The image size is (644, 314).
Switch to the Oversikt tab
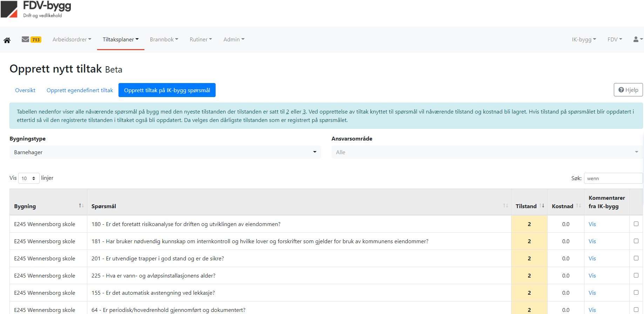25,90
